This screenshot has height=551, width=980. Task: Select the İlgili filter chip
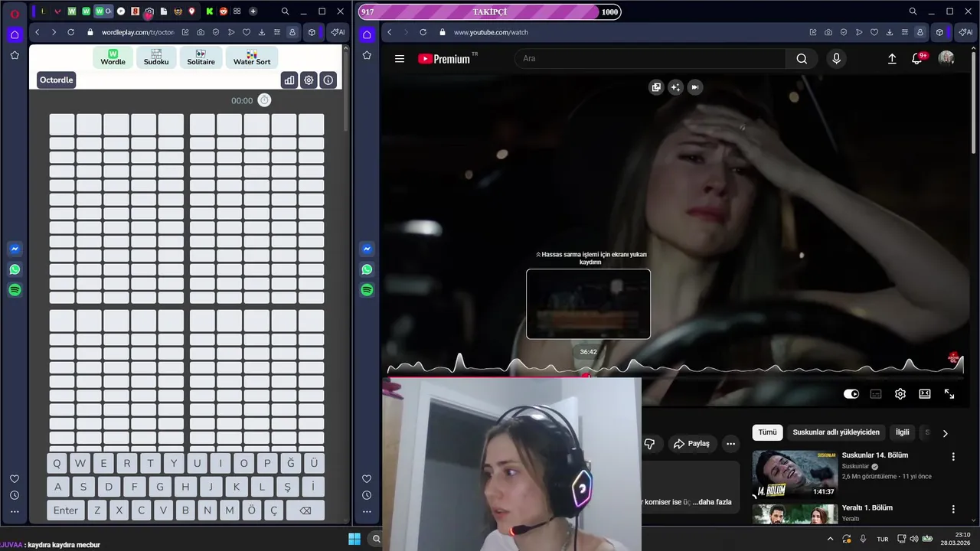pos(903,432)
